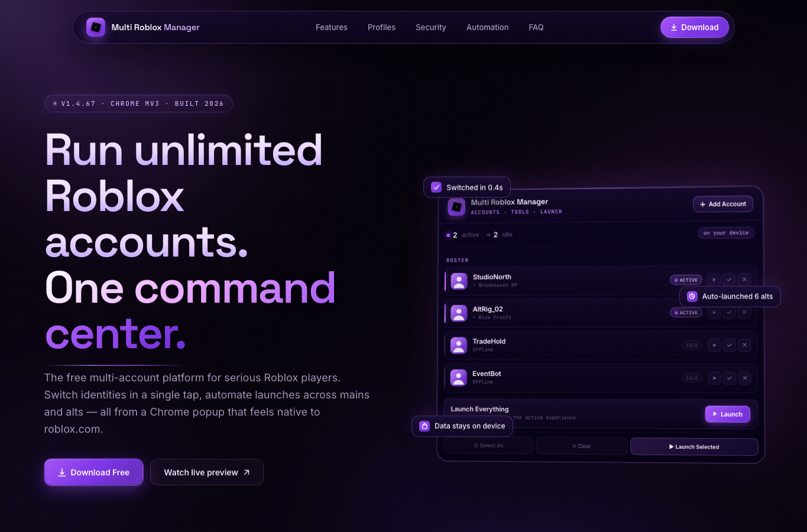Click the IDLE badge on TradeHold

692,345
